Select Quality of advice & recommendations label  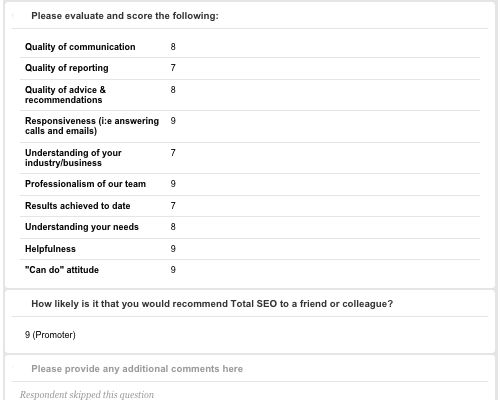click(65, 95)
